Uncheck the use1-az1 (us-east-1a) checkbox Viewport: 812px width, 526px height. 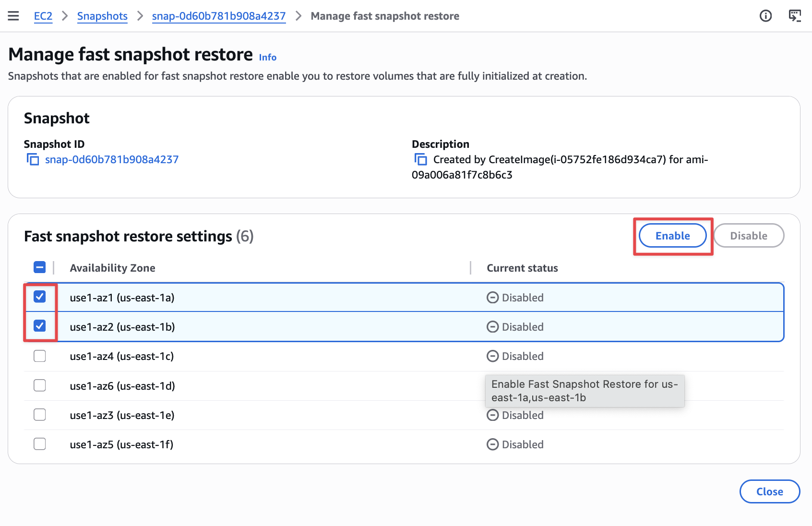point(40,297)
